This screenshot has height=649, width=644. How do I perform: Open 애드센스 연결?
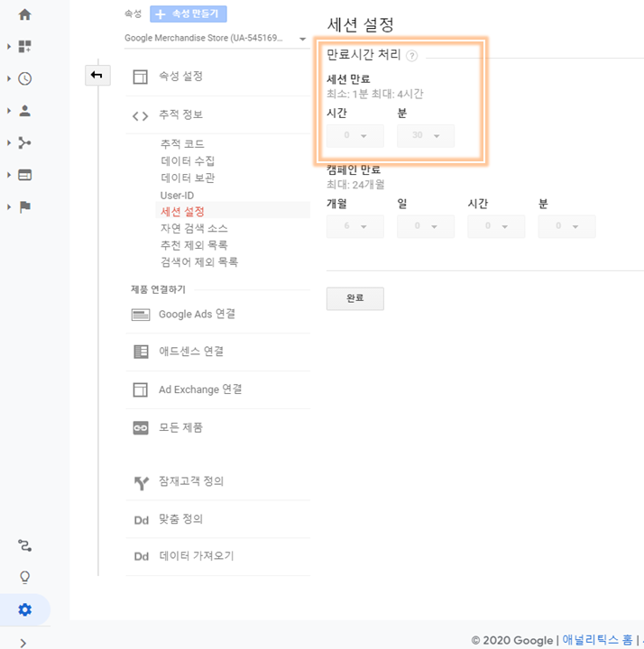tap(191, 352)
